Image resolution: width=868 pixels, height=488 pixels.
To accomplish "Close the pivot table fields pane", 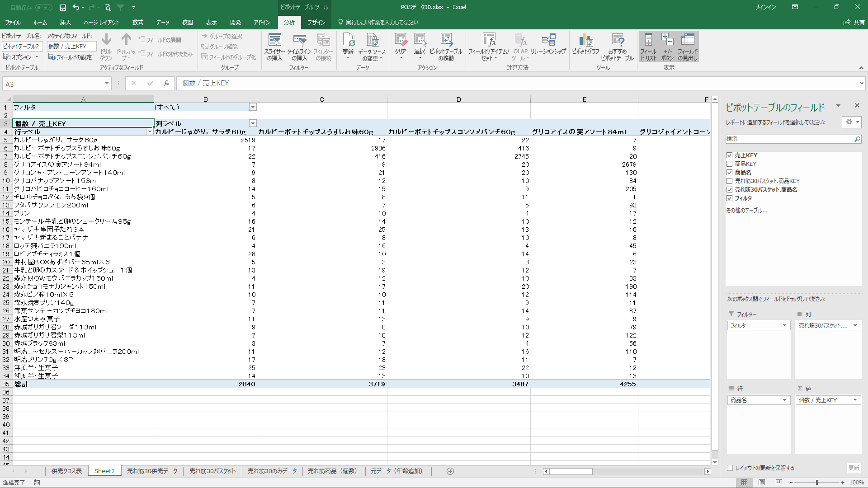I will (x=857, y=105).
